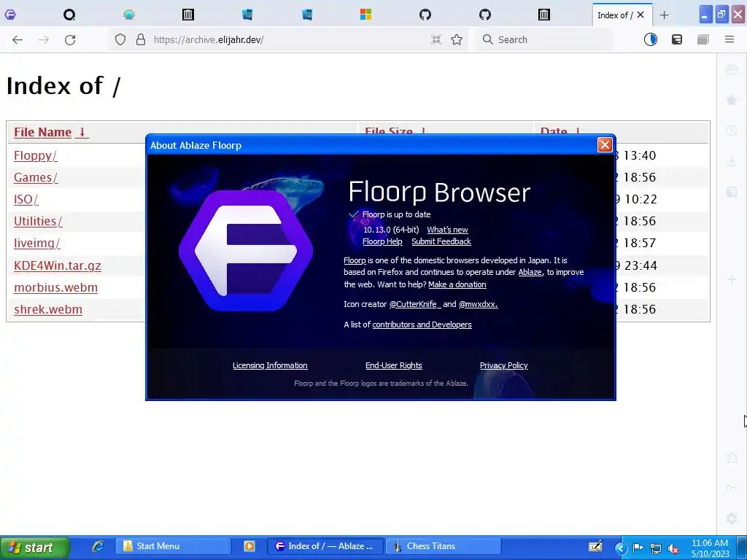Open the shield tracking protection icon
Image resolution: width=747 pixels, height=560 pixels.
[x=120, y=39]
